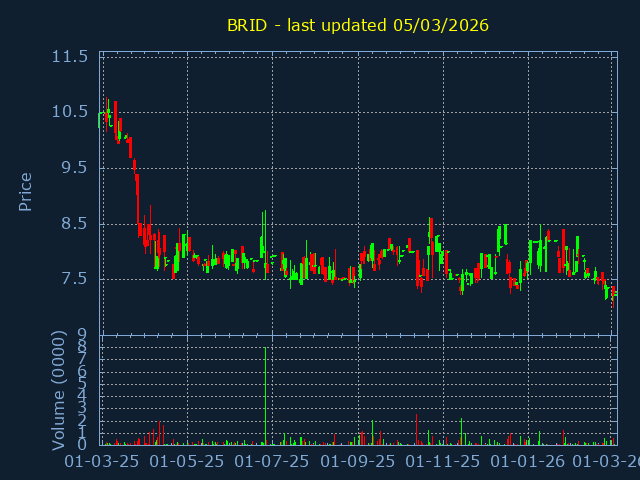Click the tallest volume spike near 01-07-25

[265, 395]
